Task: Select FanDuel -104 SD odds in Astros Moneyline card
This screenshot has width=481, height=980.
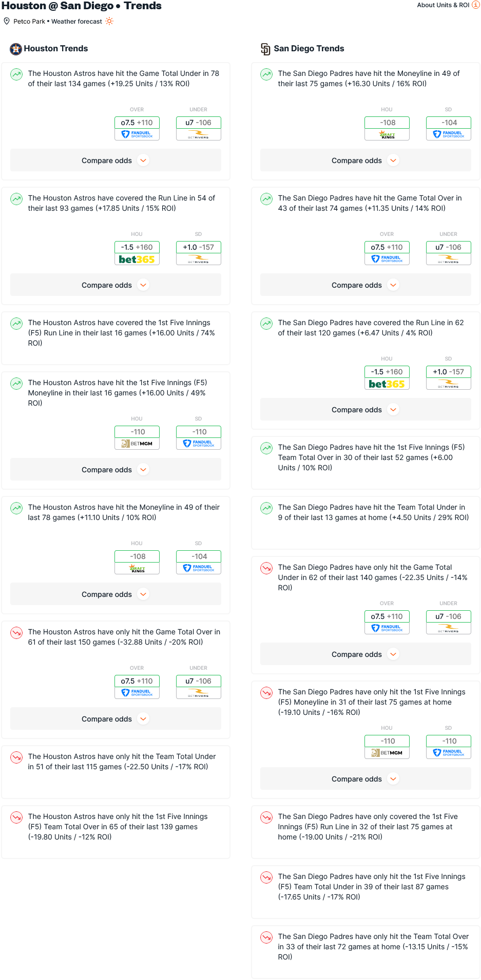Action: (199, 562)
